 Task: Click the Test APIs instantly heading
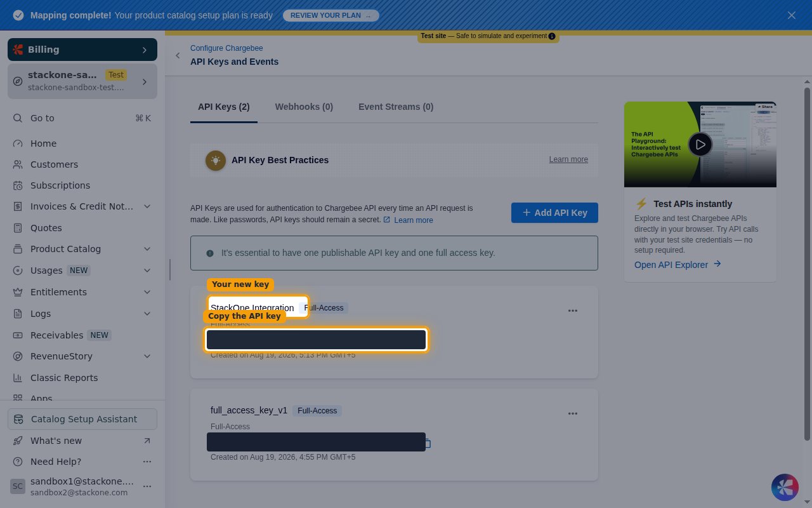[x=693, y=204]
